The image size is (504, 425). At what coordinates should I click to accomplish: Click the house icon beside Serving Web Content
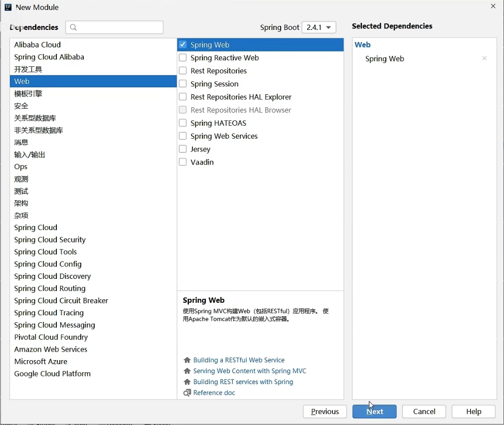coord(187,371)
